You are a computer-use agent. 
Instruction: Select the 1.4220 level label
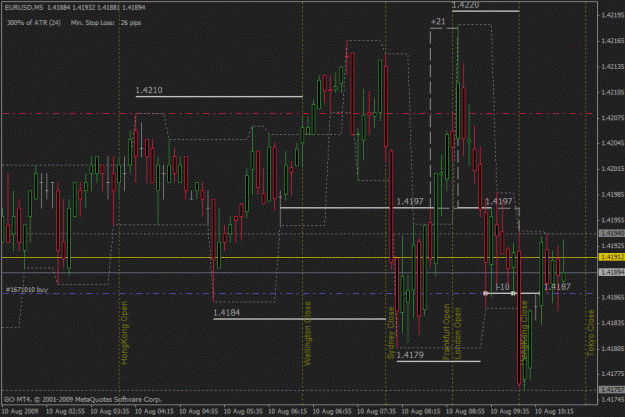point(465,5)
